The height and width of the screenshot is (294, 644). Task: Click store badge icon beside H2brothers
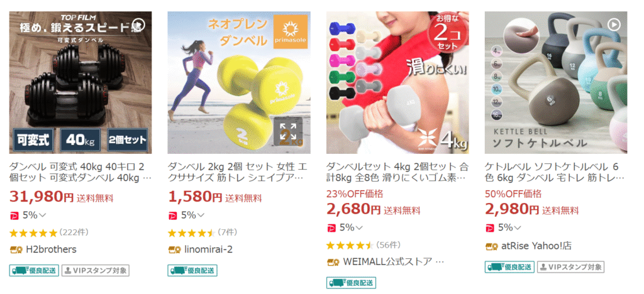16,249
